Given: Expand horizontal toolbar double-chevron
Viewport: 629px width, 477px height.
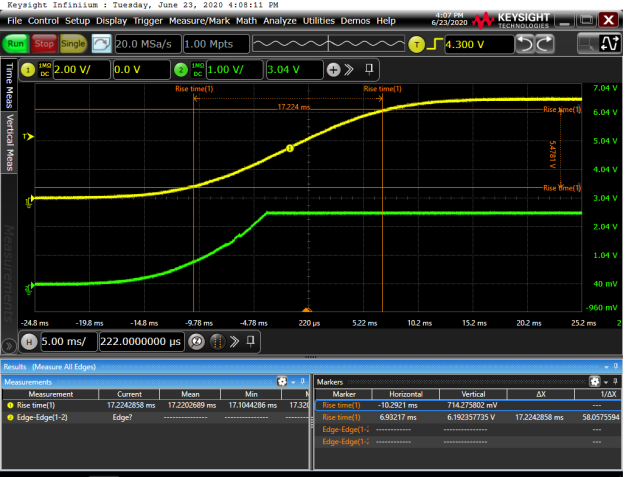Looking at the screenshot, I should point(236,341).
